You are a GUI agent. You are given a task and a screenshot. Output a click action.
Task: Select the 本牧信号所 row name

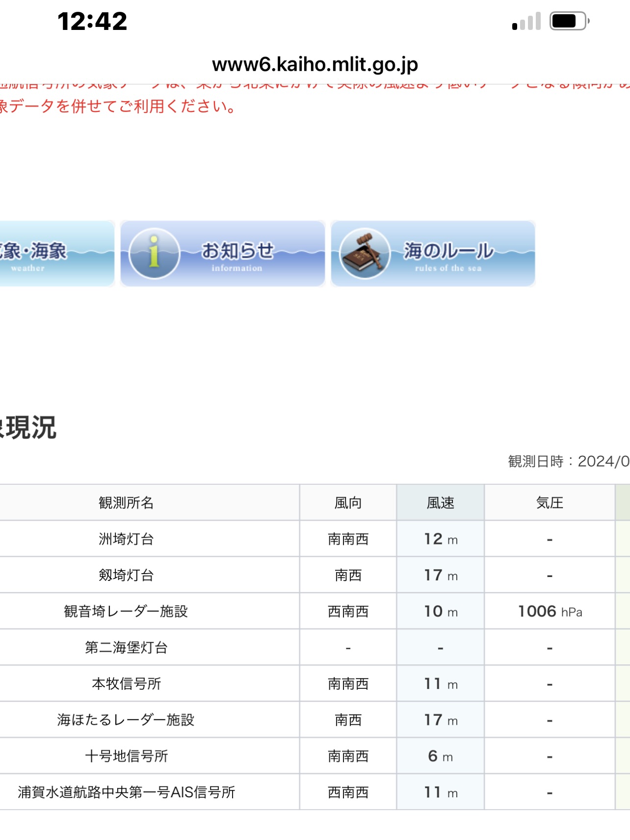click(126, 683)
